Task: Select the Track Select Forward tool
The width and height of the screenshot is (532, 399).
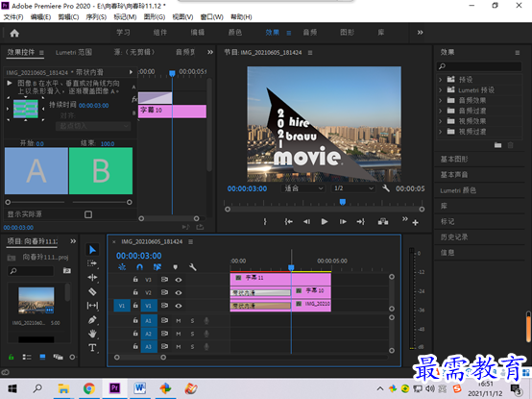Action: click(x=92, y=263)
